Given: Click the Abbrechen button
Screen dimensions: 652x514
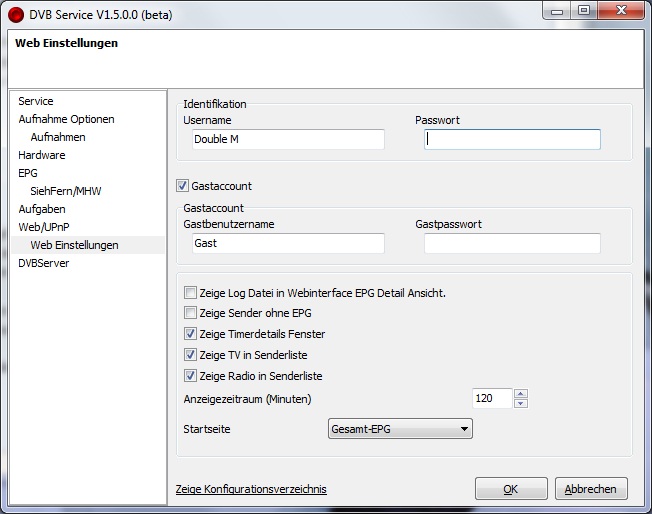Looking at the screenshot, I should point(591,489).
